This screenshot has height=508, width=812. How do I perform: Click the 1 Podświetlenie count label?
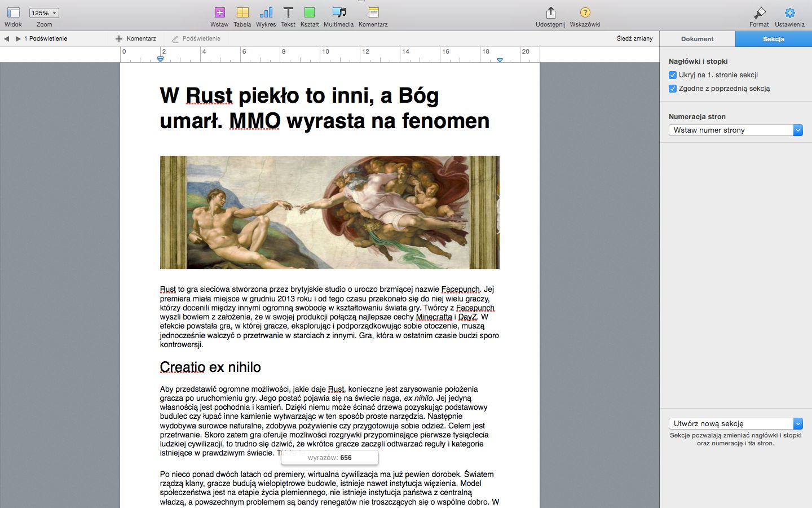coord(46,38)
